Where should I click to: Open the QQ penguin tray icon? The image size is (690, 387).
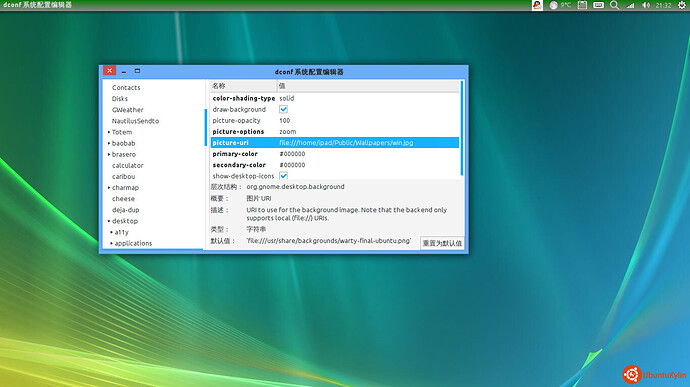[x=537, y=5]
